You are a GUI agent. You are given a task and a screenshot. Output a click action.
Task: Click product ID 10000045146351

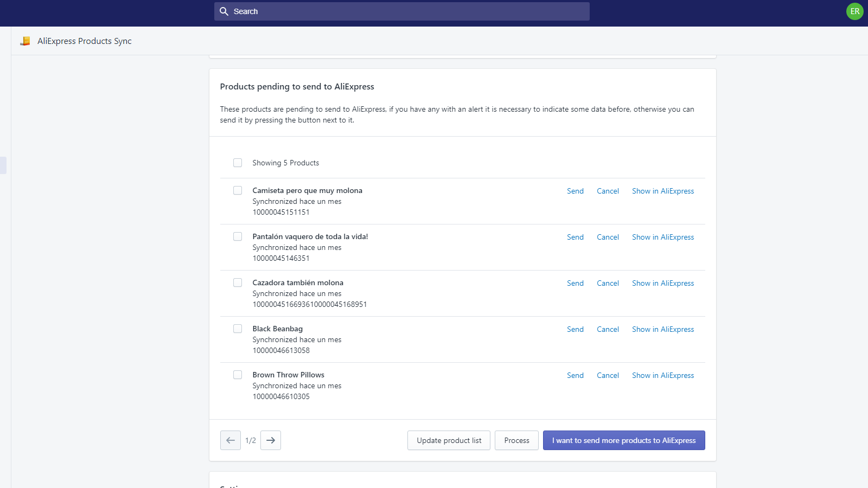281,258
